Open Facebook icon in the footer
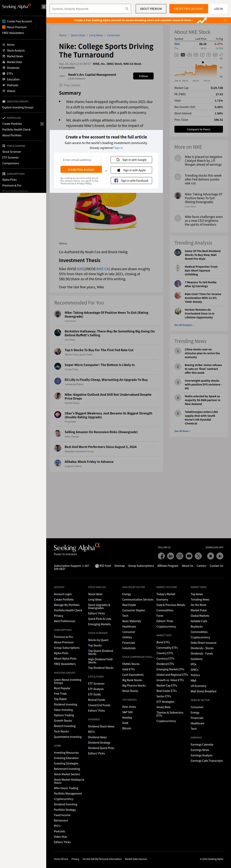 pos(161,556)
